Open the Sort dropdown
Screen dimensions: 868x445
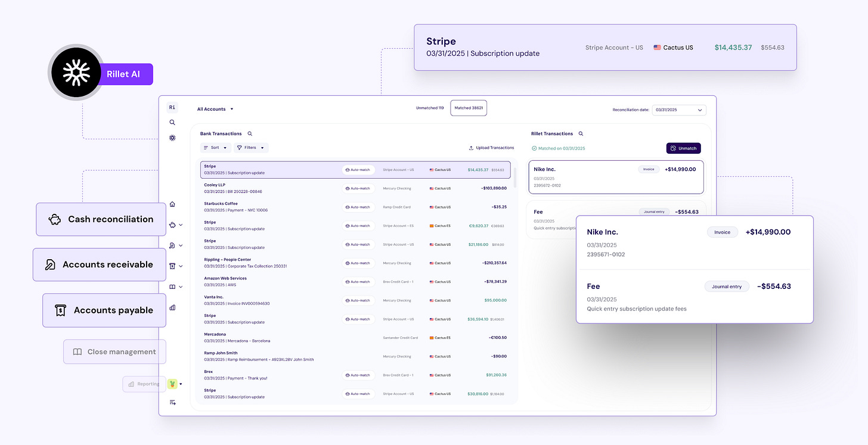click(215, 148)
